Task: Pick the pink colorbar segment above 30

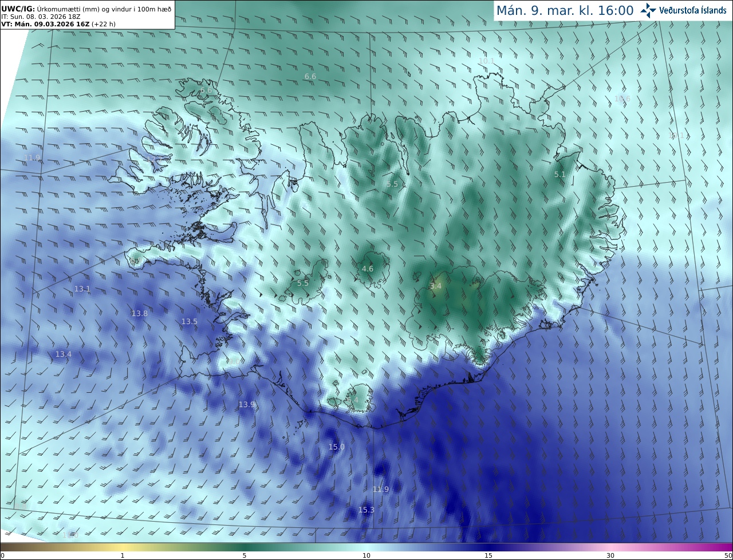Action: click(610, 547)
